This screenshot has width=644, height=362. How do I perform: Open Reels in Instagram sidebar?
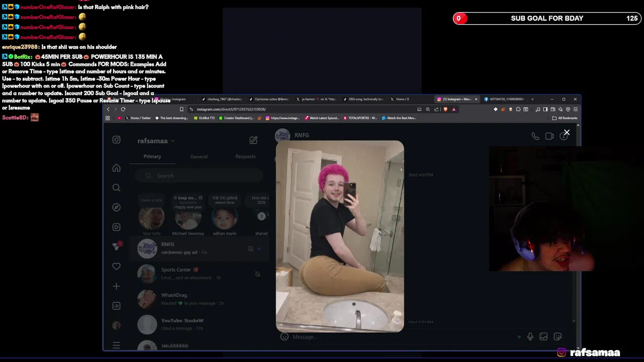tap(116, 227)
